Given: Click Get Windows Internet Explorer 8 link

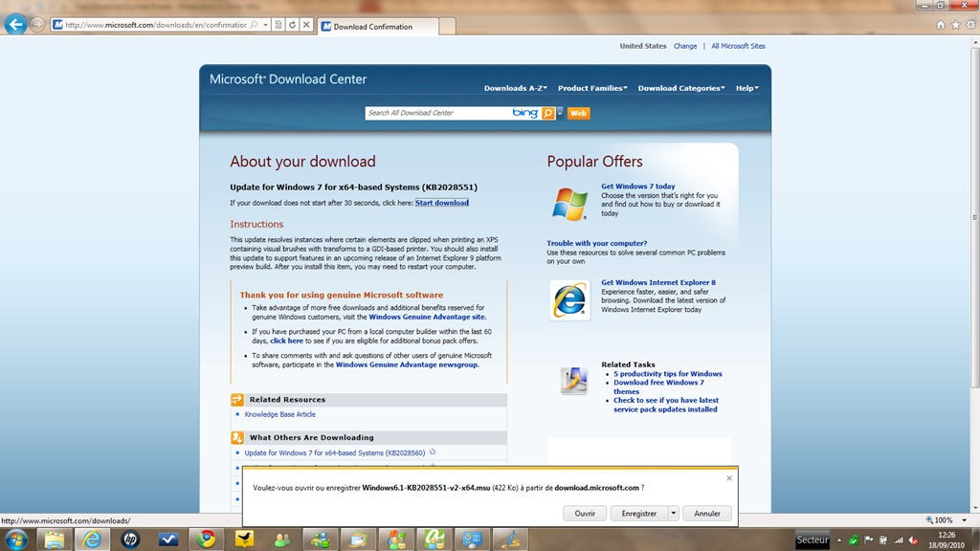Looking at the screenshot, I should [658, 282].
